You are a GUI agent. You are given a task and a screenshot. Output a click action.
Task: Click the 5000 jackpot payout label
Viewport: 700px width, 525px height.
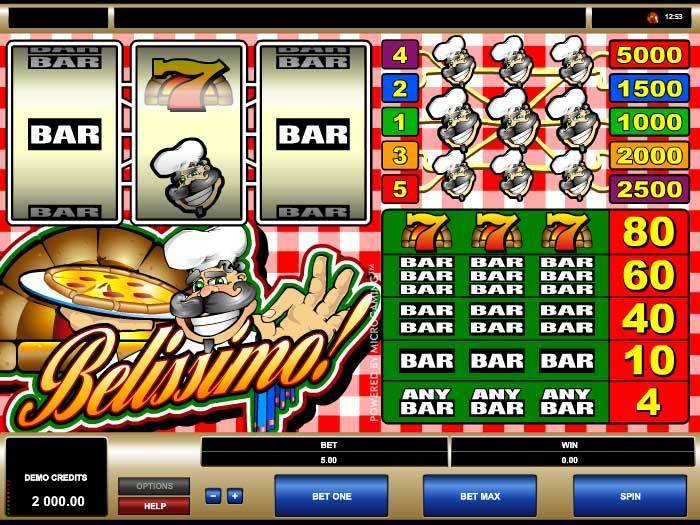[x=649, y=54]
